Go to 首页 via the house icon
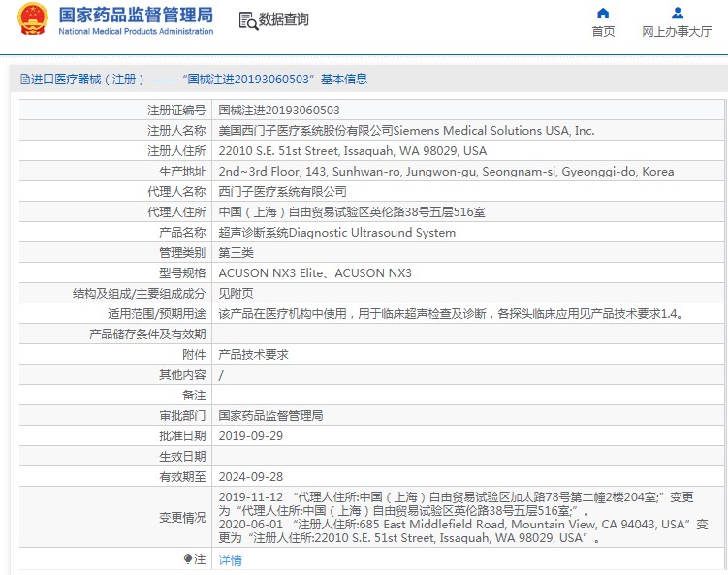 click(603, 13)
